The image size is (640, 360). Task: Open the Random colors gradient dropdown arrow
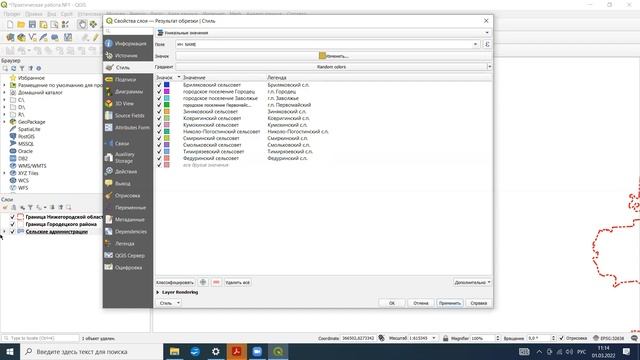tap(489, 67)
